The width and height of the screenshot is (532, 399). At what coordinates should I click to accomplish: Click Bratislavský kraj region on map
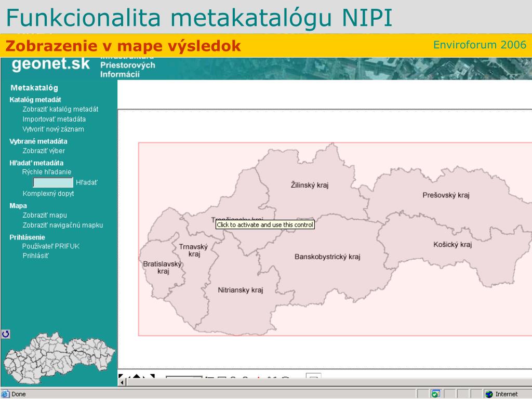[x=163, y=268]
